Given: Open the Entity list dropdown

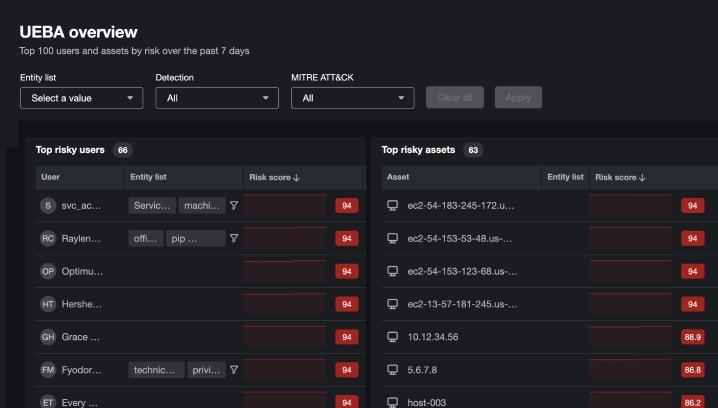Looking at the screenshot, I should 81,98.
